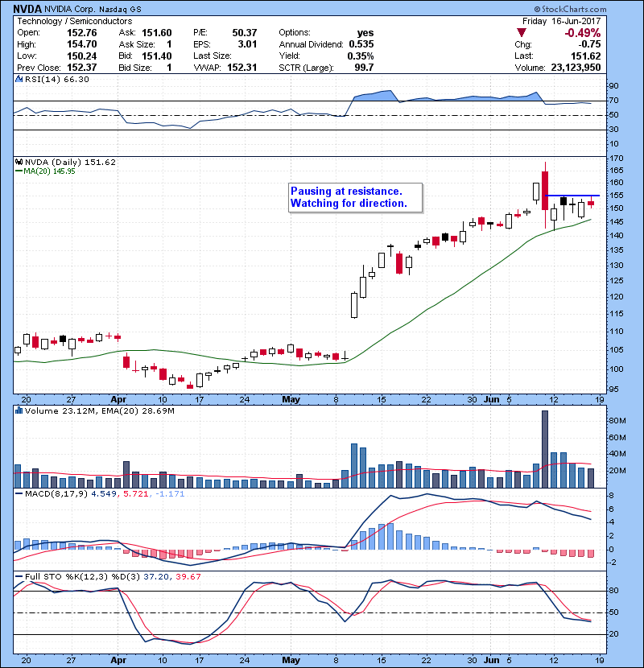This screenshot has width=644, height=668.
Task: Click the stochastic %D value 39.67
Action: [188, 576]
